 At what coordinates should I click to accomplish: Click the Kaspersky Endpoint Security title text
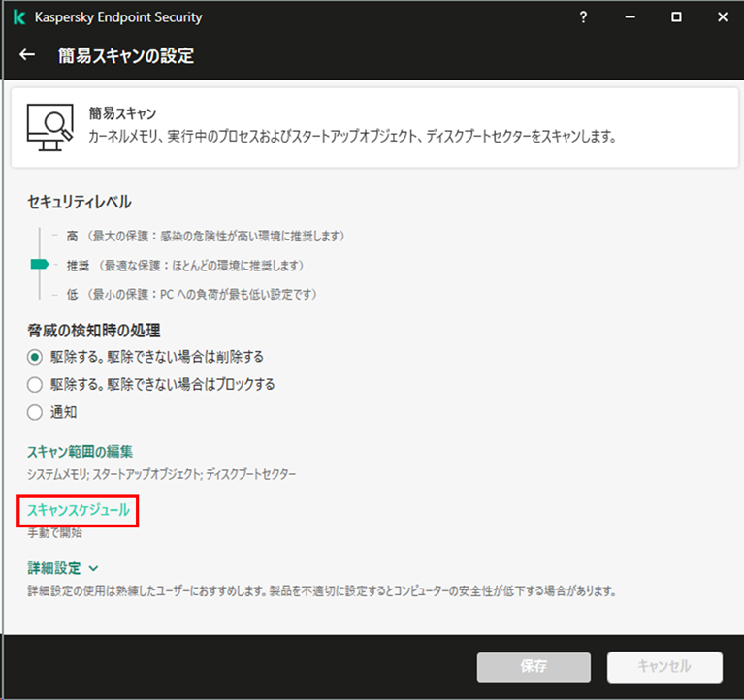pos(118,17)
